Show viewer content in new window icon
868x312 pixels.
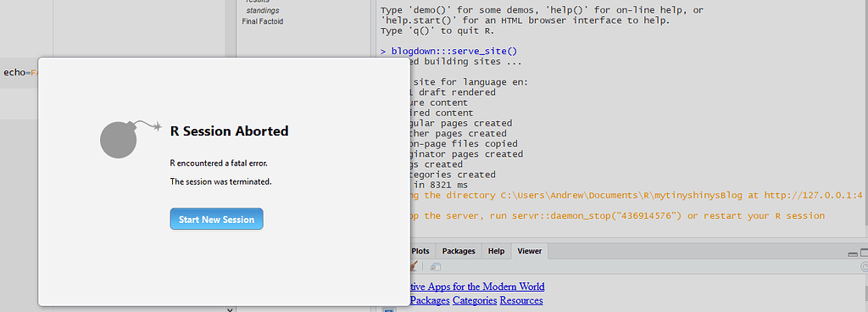435,267
